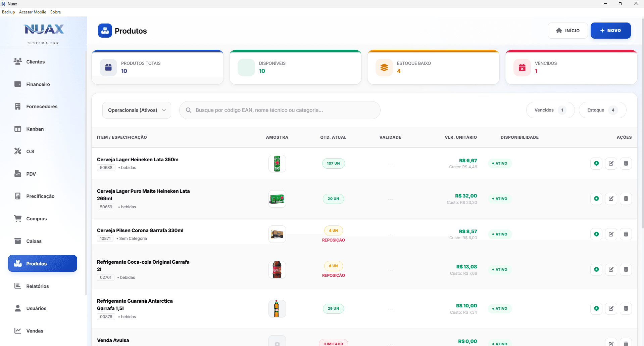Open the Financeiro section in sidebar

click(43, 84)
